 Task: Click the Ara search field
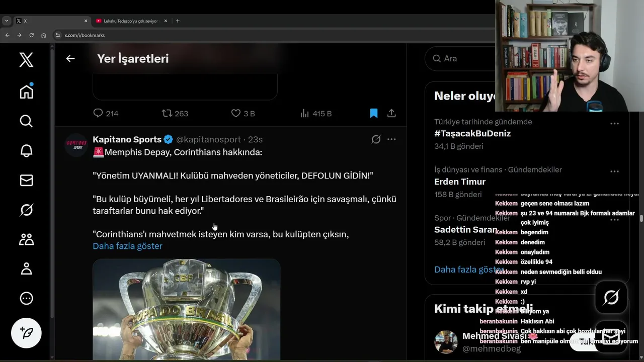click(460, 58)
